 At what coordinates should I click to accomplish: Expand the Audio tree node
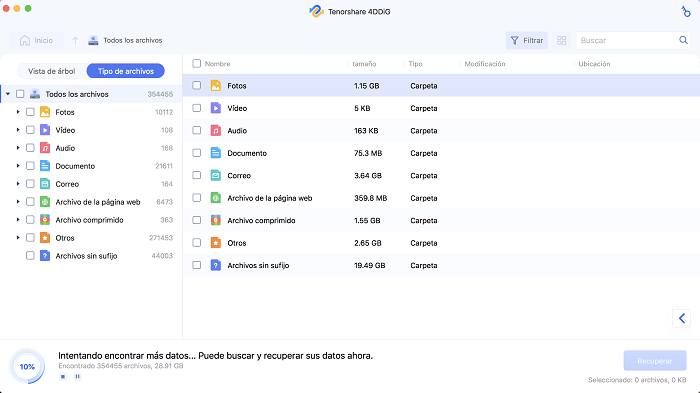pyautogui.click(x=18, y=147)
